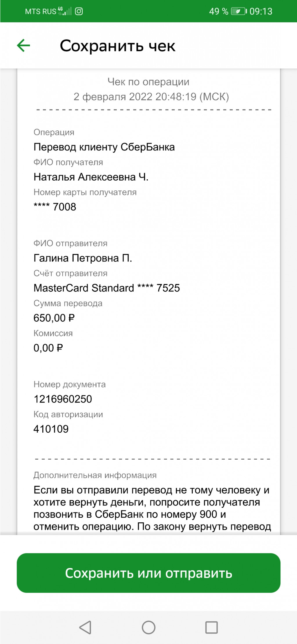Tap the MasterCard Standard 7525 account
The image size is (297, 644).
(x=106, y=288)
